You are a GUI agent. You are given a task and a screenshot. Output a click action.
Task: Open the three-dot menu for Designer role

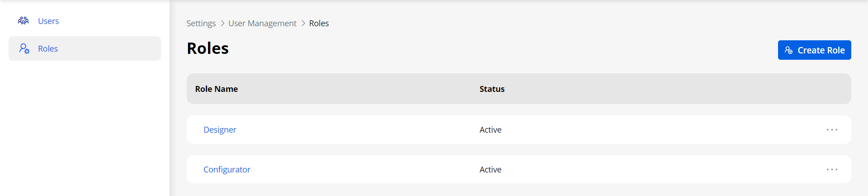832,130
